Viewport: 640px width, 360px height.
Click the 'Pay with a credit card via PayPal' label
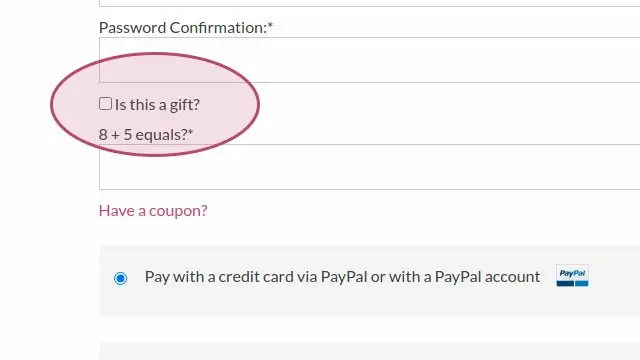(342, 277)
